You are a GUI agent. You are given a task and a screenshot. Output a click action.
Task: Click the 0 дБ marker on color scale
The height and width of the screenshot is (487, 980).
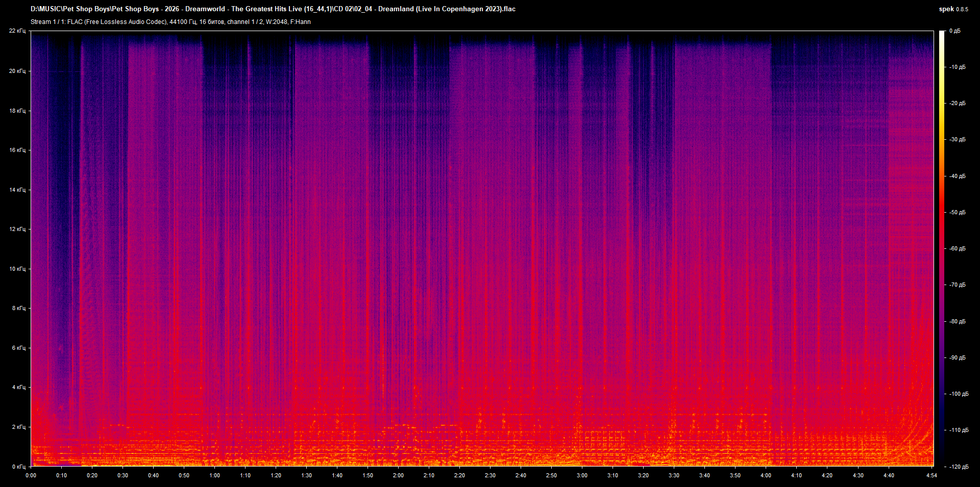click(955, 31)
